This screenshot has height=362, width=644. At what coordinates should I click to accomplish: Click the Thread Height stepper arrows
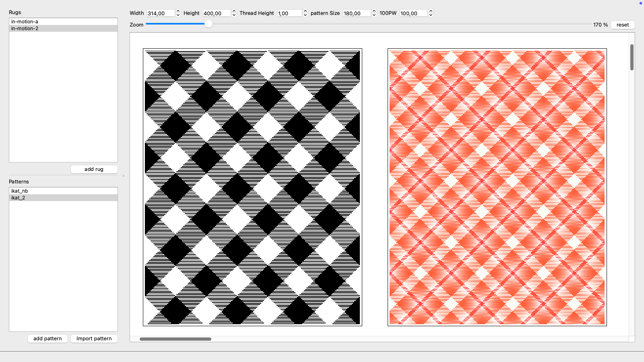click(x=305, y=13)
